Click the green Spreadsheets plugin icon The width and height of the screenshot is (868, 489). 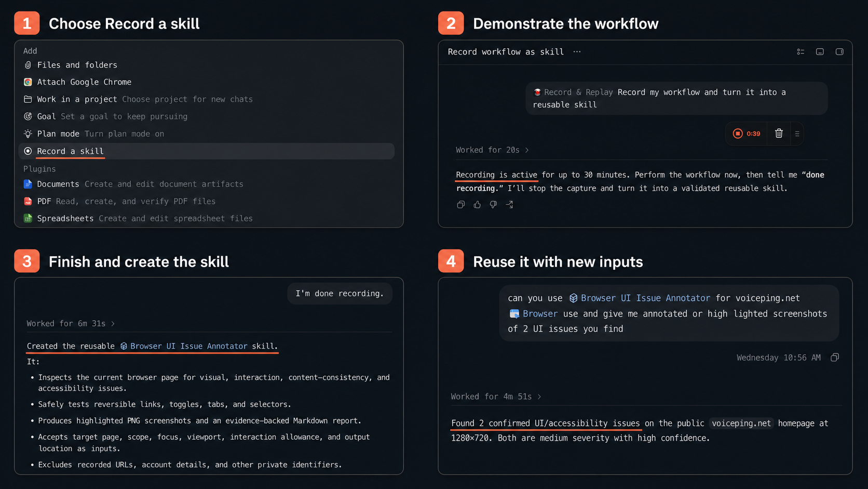coord(28,218)
